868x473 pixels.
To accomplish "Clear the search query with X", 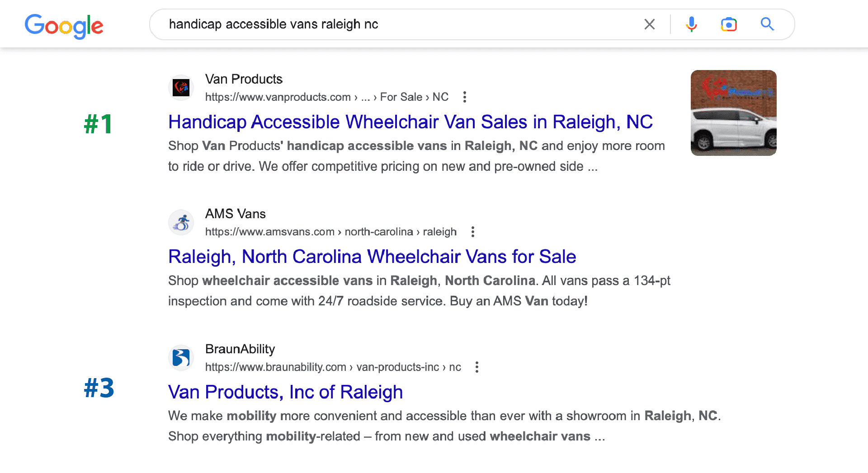I will (650, 24).
